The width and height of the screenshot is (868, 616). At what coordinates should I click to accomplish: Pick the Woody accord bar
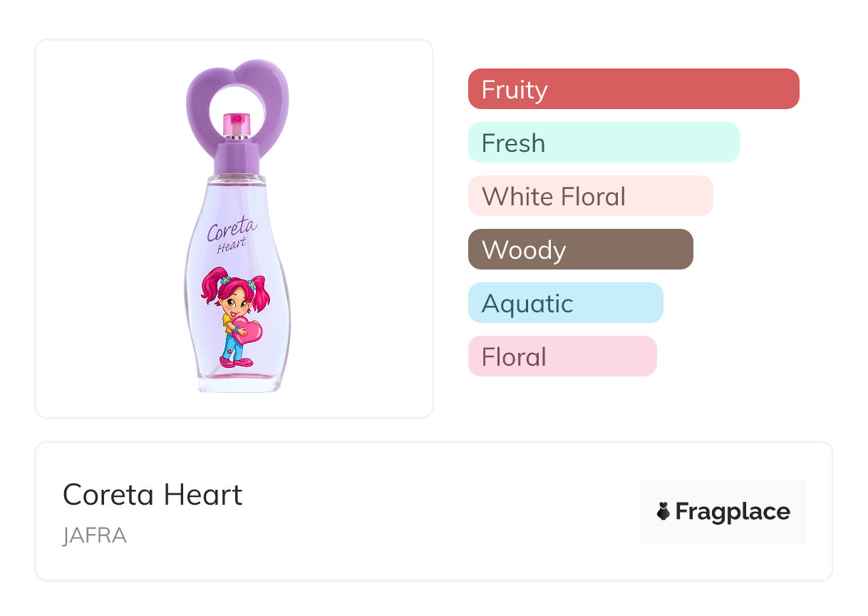(580, 250)
